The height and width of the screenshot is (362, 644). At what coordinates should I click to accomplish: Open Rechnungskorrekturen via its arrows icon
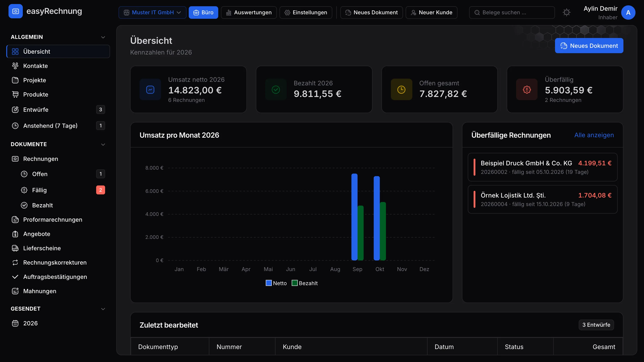[x=15, y=262]
